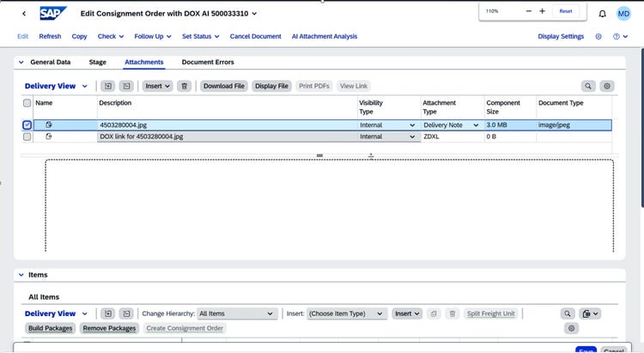Screen dimensions: 644x353
Task: Click the file icon for the DOX link row
Action: pos(48,136)
